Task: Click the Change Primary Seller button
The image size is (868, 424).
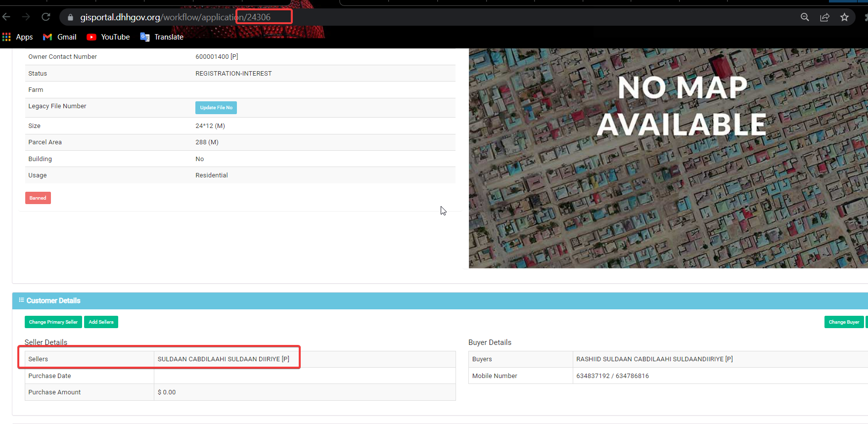Action: (53, 322)
